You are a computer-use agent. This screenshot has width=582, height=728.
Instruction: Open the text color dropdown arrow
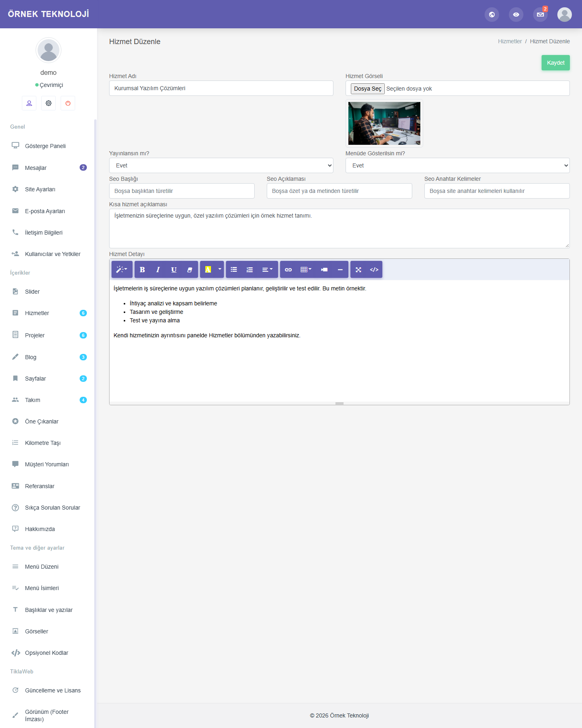220,269
